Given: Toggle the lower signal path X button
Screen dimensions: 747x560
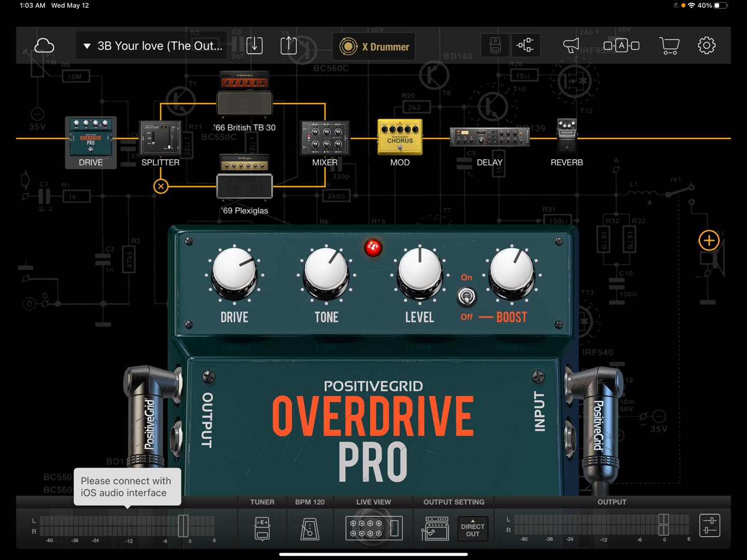Looking at the screenshot, I should [x=161, y=186].
